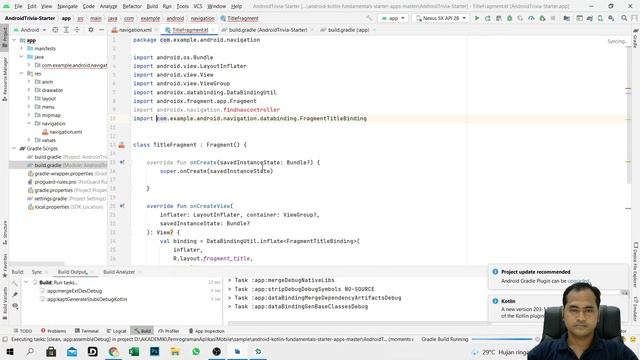
Task: Switch to the Build Analyzer tab
Action: pyautogui.click(x=119, y=272)
